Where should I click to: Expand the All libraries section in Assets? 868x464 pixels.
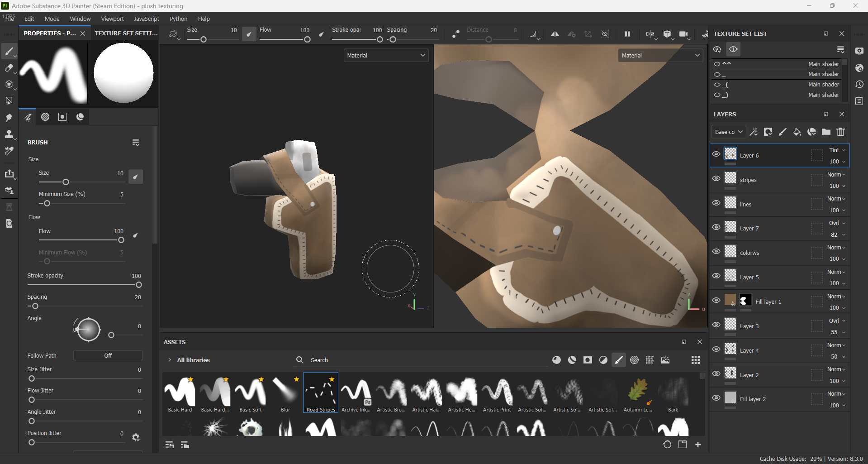170,360
